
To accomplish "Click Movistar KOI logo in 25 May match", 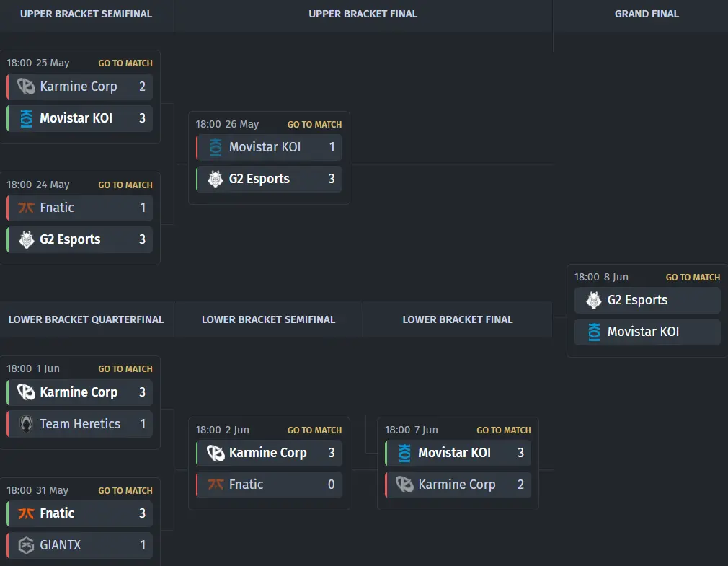I will click(26, 118).
